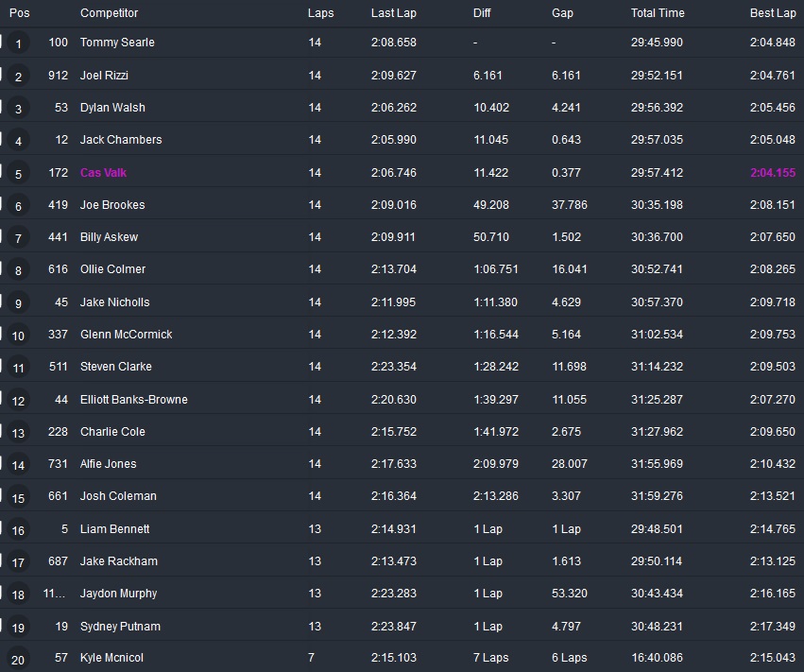804x672 pixels.
Task: Click Cas Valk's purple best lap 2:04.155
Action: pyautogui.click(x=773, y=173)
